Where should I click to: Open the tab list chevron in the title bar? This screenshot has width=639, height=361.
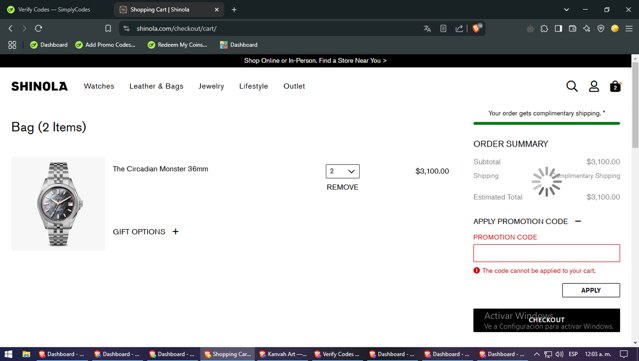pyautogui.click(x=566, y=9)
